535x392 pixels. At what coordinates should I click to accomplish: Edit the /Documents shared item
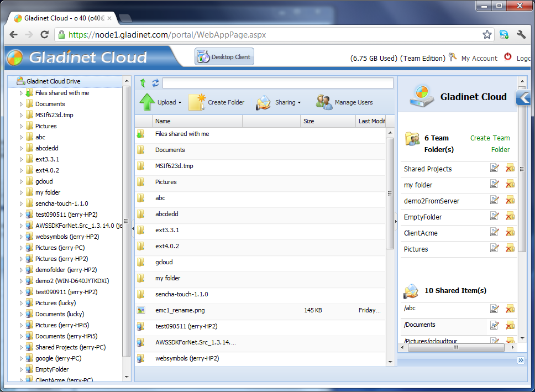(x=495, y=326)
